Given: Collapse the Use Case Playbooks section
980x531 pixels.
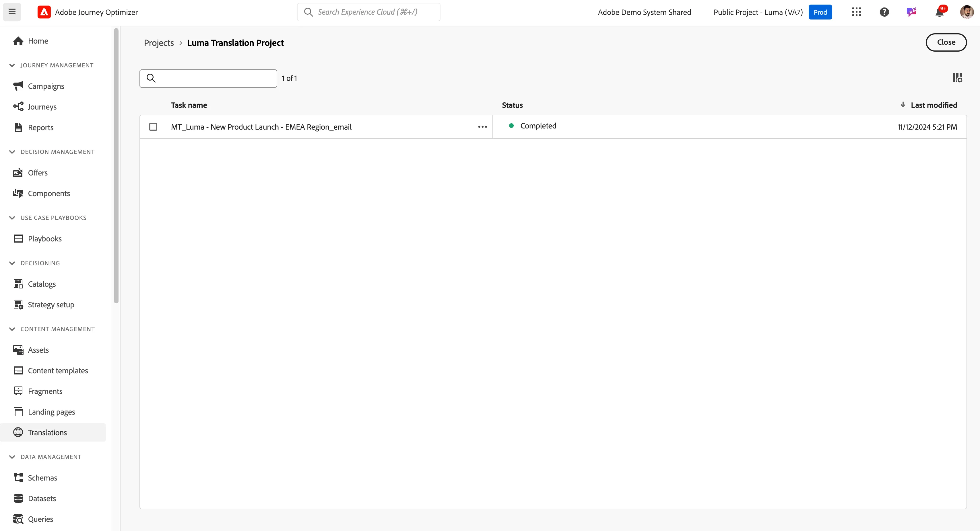Looking at the screenshot, I should (x=12, y=218).
